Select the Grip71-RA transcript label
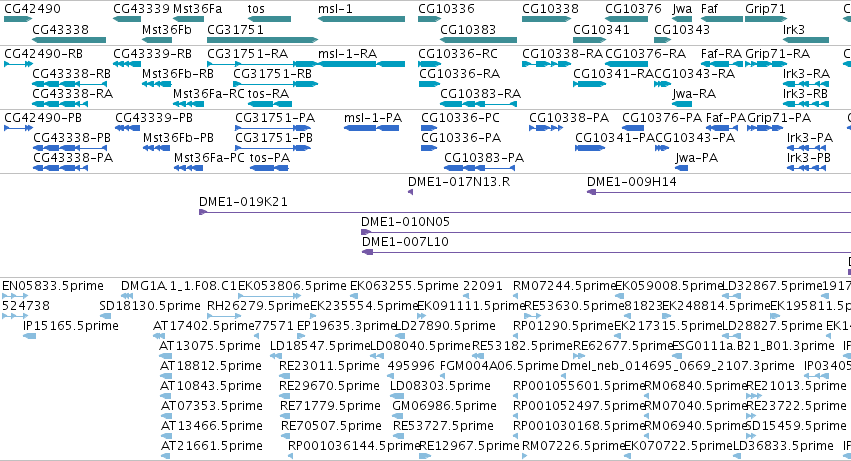Viewport: 851px width, 461px height. pos(778,54)
